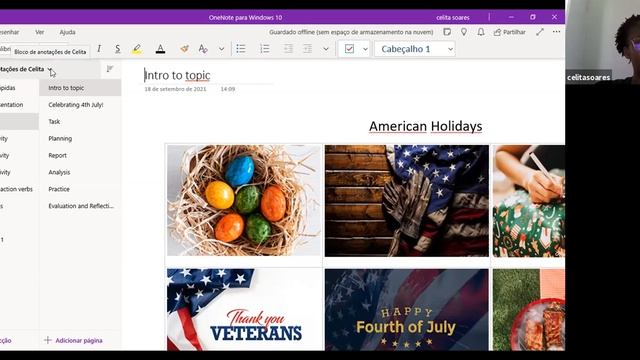Apply yellow text highlight
This screenshot has width=640, height=360.
point(137,49)
